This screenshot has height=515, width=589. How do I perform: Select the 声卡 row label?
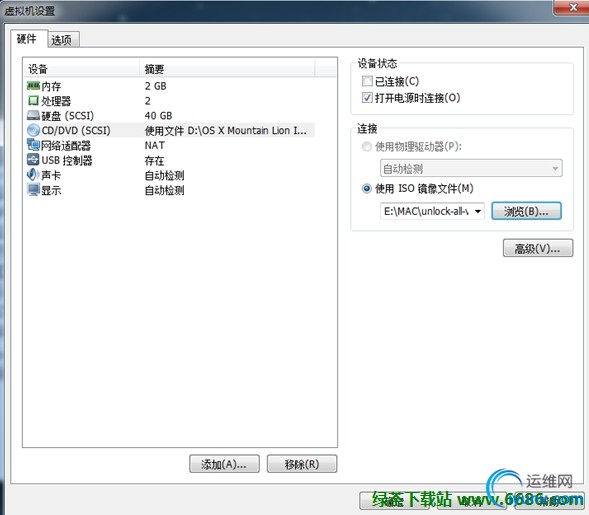(x=51, y=175)
